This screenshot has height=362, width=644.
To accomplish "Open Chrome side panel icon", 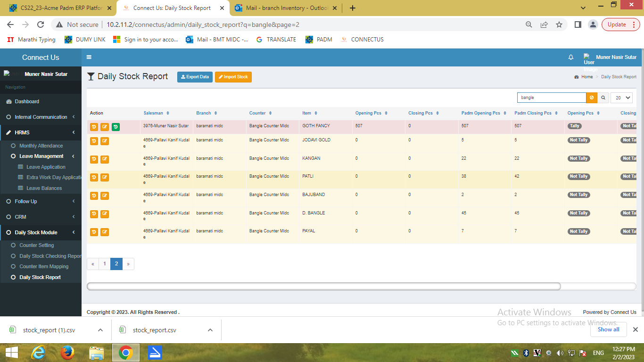I will pyautogui.click(x=578, y=25).
